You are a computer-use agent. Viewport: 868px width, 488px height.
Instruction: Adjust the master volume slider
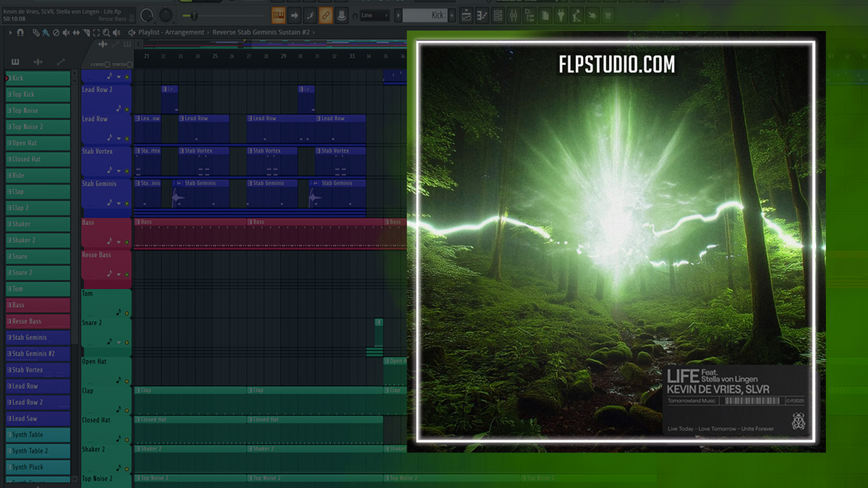point(195,14)
